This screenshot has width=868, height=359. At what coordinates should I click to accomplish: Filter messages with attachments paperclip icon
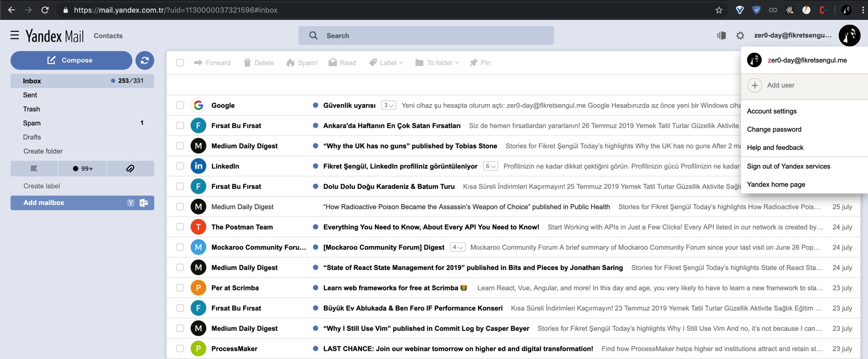(130, 169)
